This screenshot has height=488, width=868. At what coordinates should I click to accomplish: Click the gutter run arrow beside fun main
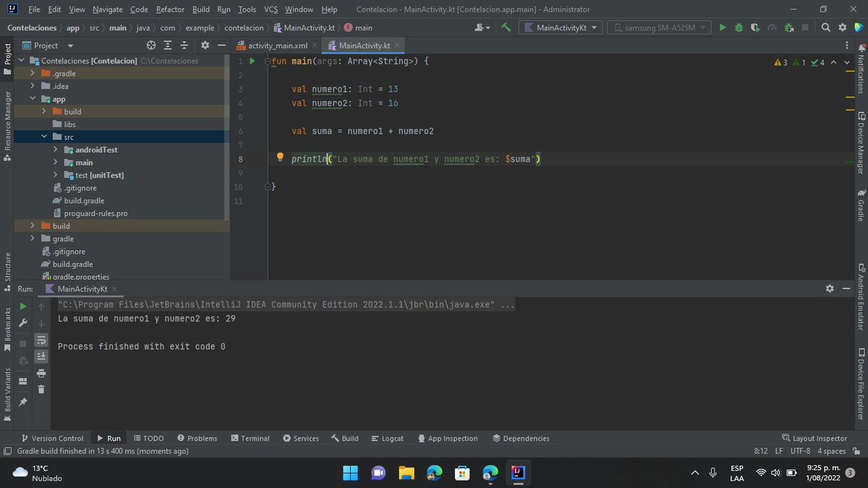point(252,61)
